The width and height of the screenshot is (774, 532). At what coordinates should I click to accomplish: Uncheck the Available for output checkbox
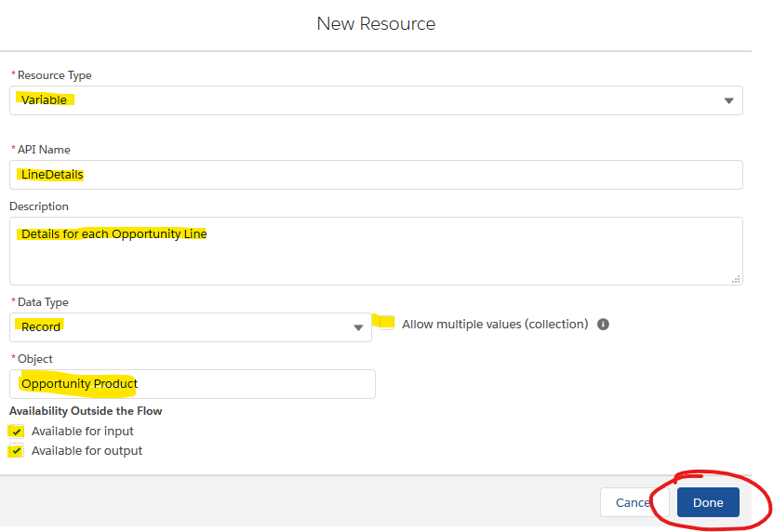click(x=17, y=450)
